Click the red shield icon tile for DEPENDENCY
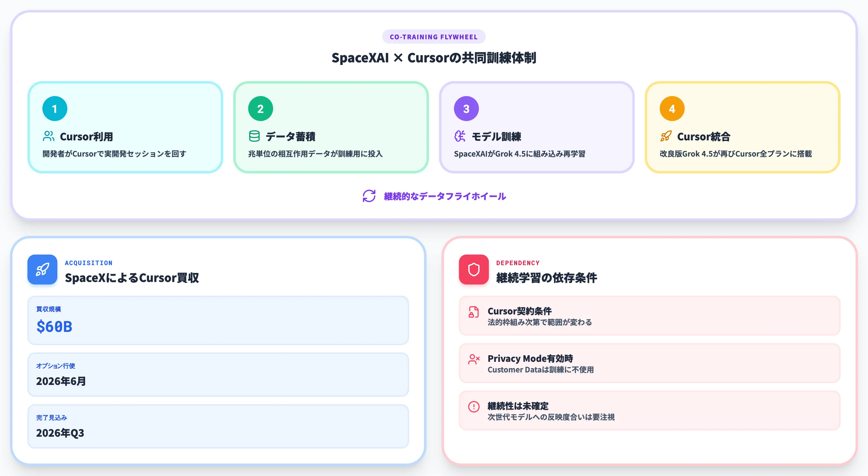This screenshot has width=868, height=476. click(474, 270)
